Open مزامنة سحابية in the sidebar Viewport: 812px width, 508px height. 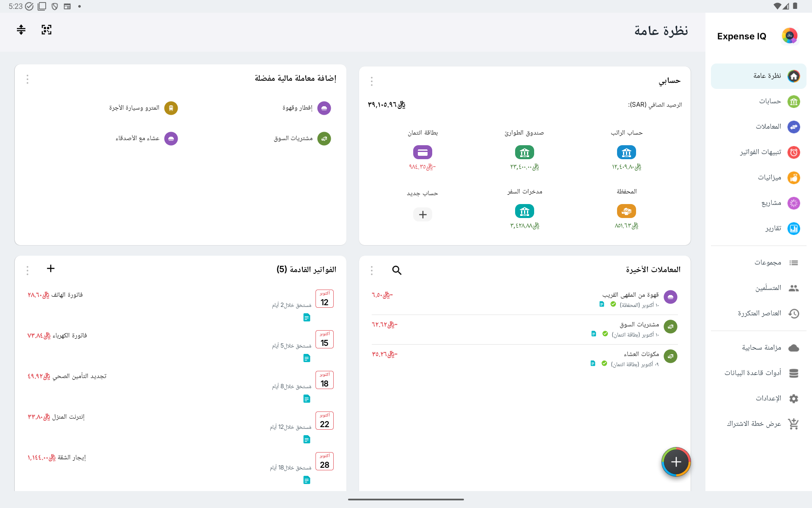click(758, 348)
